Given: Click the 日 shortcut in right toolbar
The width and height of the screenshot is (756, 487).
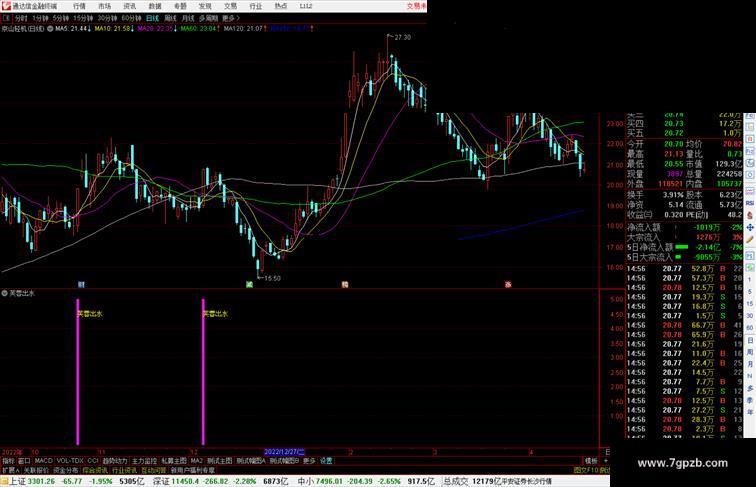Looking at the screenshot, I should pos(750,340).
